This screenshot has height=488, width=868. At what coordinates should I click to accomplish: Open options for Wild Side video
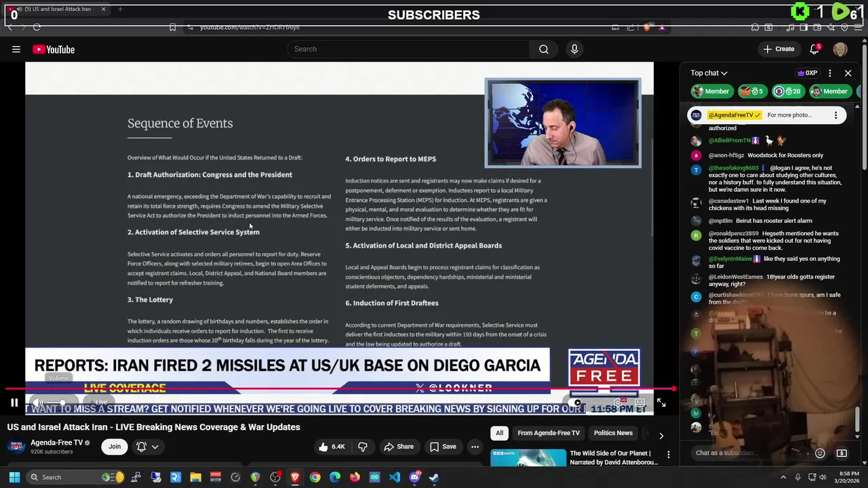click(669, 455)
